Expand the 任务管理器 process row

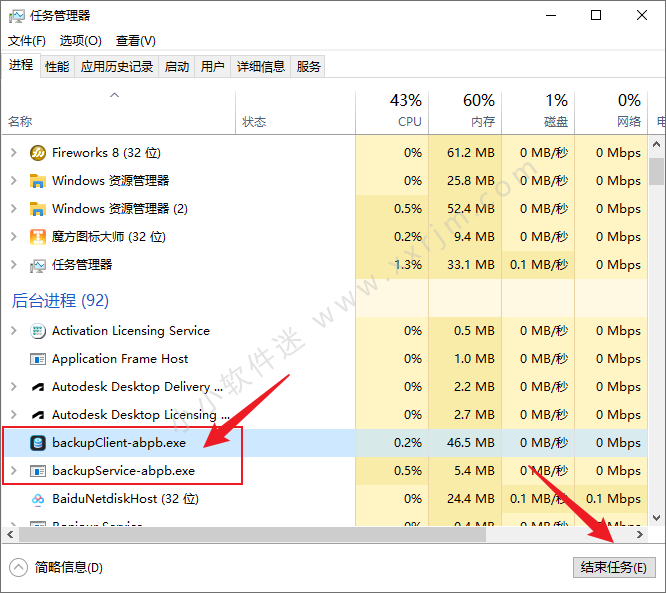[14, 265]
